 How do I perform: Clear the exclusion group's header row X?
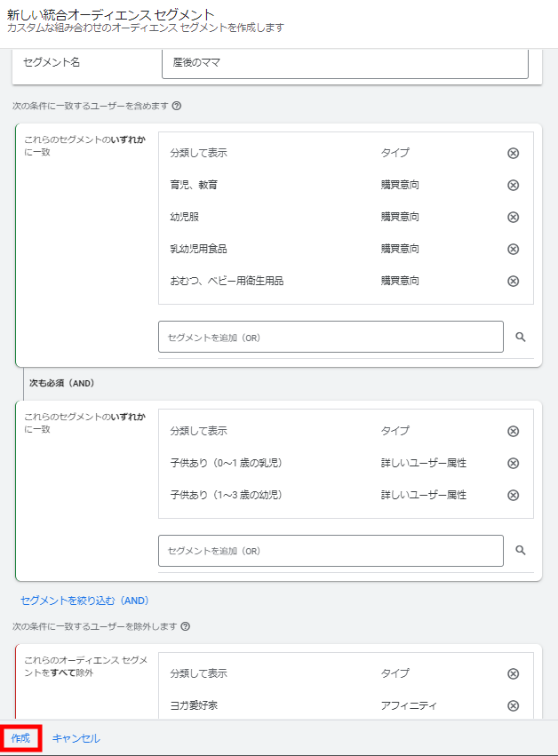(x=513, y=673)
